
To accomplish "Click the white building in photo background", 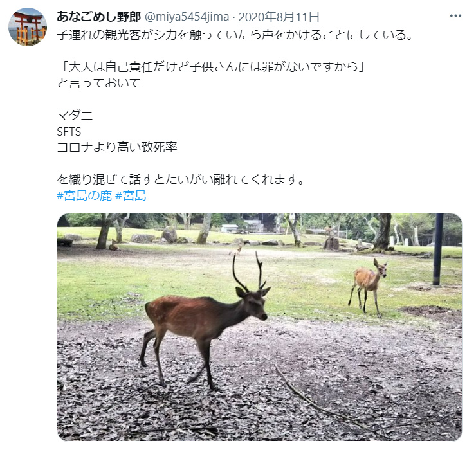I will click(230, 228).
